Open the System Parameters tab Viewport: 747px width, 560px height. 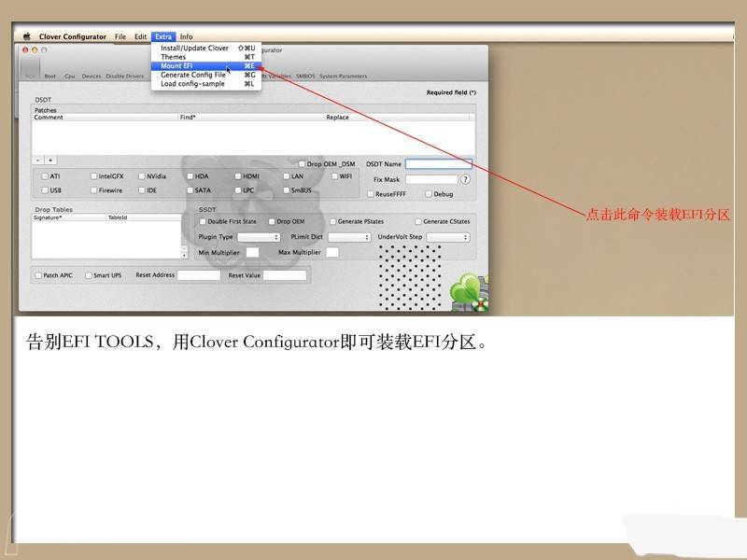point(343,77)
